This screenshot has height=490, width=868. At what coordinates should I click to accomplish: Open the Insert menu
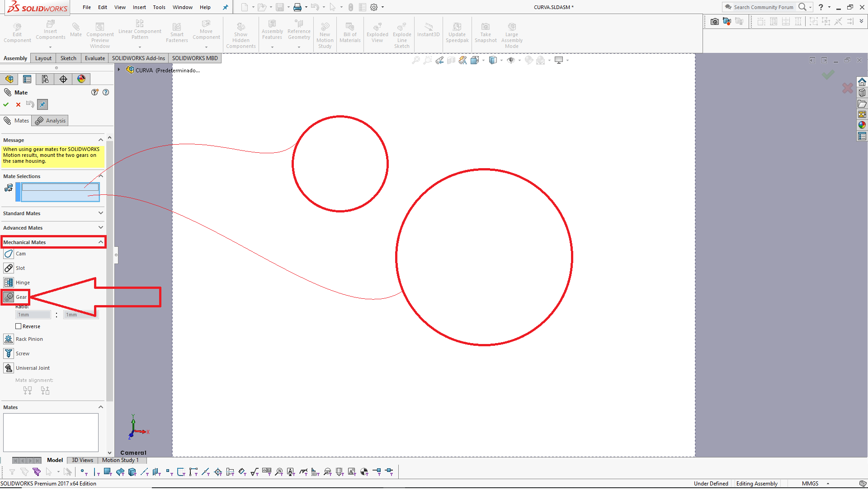(x=139, y=7)
